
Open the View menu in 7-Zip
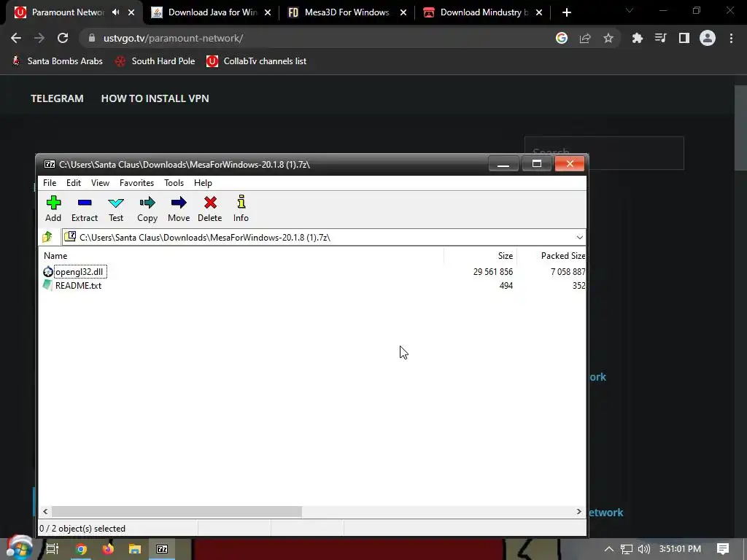100,183
